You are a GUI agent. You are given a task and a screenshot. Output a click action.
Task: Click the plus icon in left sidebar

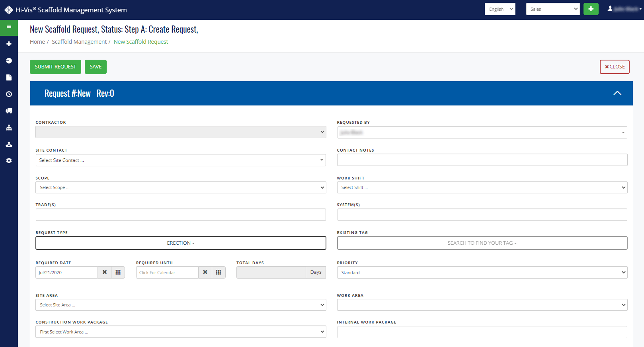9,44
